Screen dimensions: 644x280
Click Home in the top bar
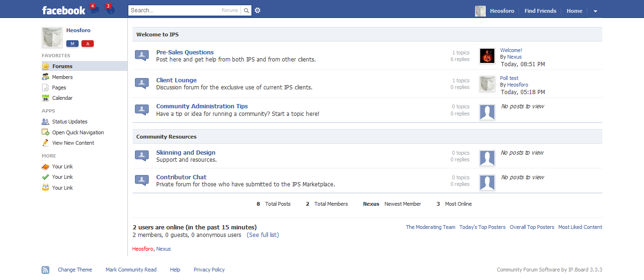click(x=574, y=11)
